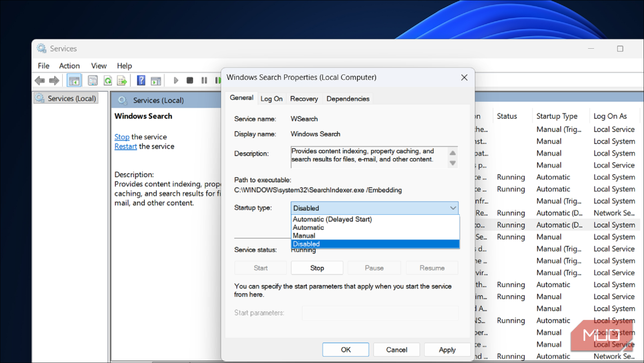
Task: Click the OK button
Action: pos(346,350)
